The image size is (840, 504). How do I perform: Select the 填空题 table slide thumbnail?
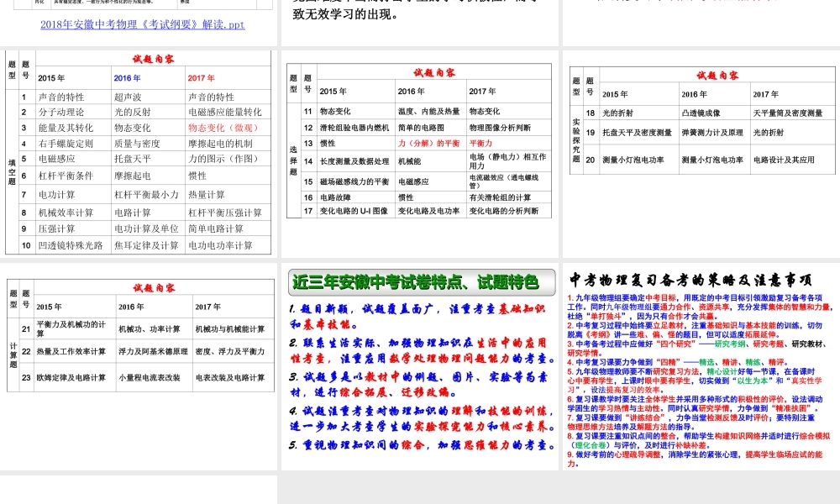coord(139,153)
